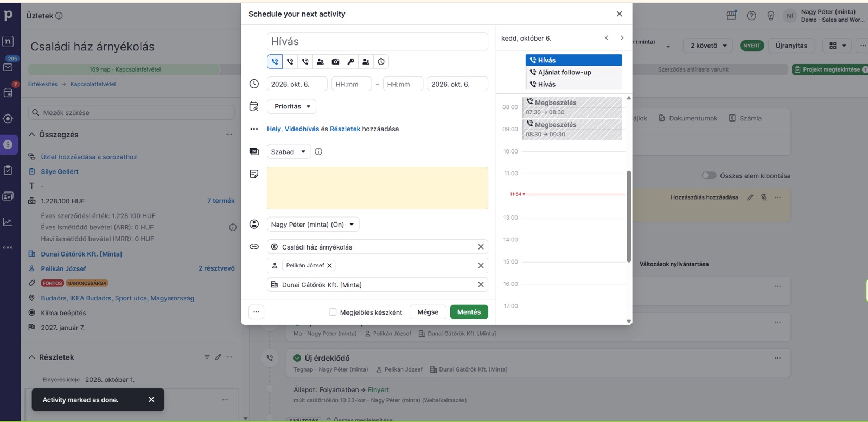Open the Leads target sidebar icon
Screen dimensions: 868x422
(x=8, y=119)
